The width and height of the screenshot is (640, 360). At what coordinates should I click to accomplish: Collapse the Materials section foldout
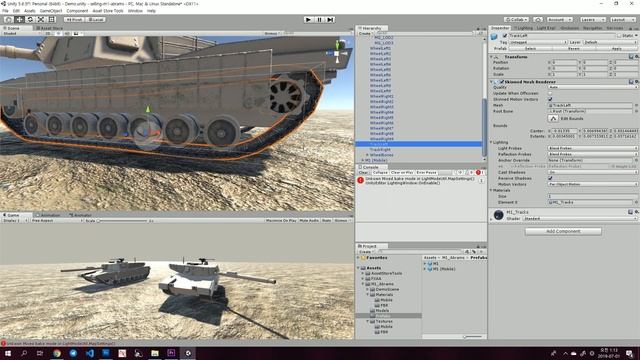coord(491,190)
